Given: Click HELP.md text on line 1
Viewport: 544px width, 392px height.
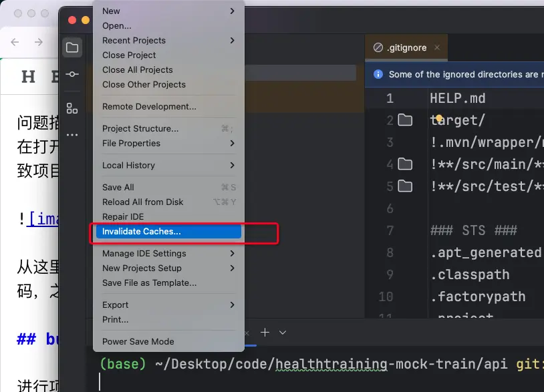Looking at the screenshot, I should point(458,98).
